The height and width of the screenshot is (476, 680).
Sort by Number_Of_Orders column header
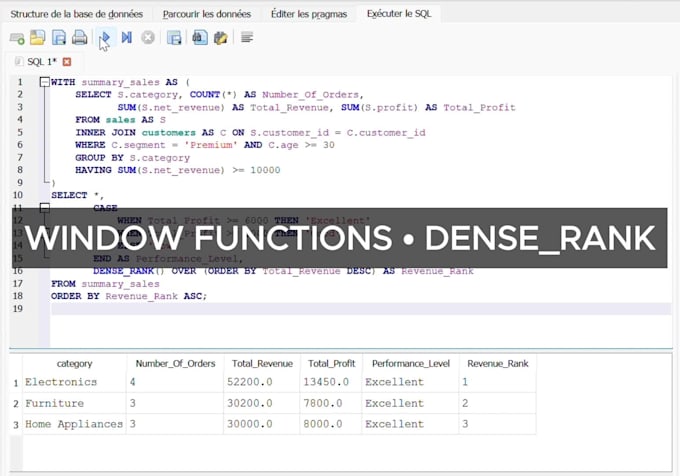click(175, 364)
